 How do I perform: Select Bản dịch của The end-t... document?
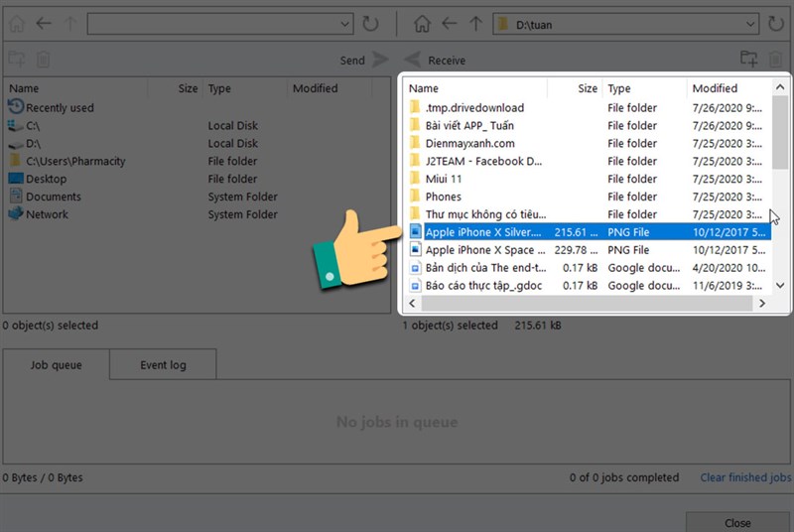[x=588, y=267]
